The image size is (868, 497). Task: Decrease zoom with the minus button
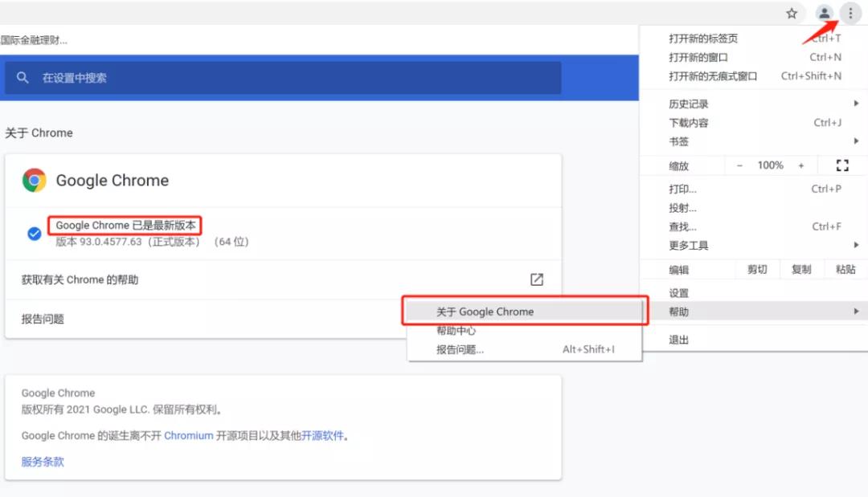click(x=739, y=165)
